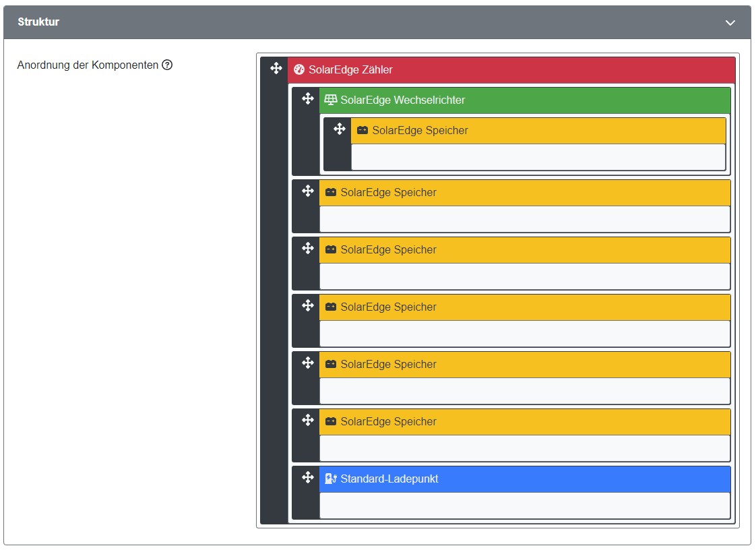This screenshot has width=756, height=550.
Task: Click battery icon of Speicher directly above Standard-Ladepunkt
Action: click(331, 422)
